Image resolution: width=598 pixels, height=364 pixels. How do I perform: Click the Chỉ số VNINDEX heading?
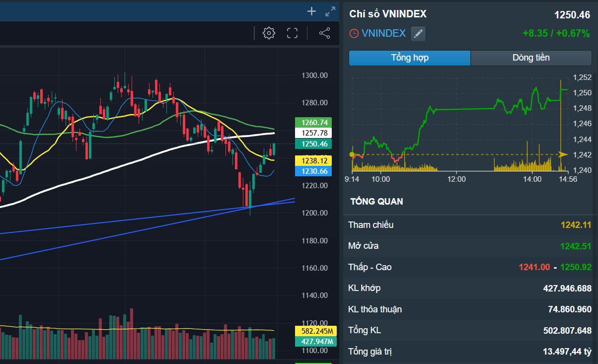(x=388, y=14)
